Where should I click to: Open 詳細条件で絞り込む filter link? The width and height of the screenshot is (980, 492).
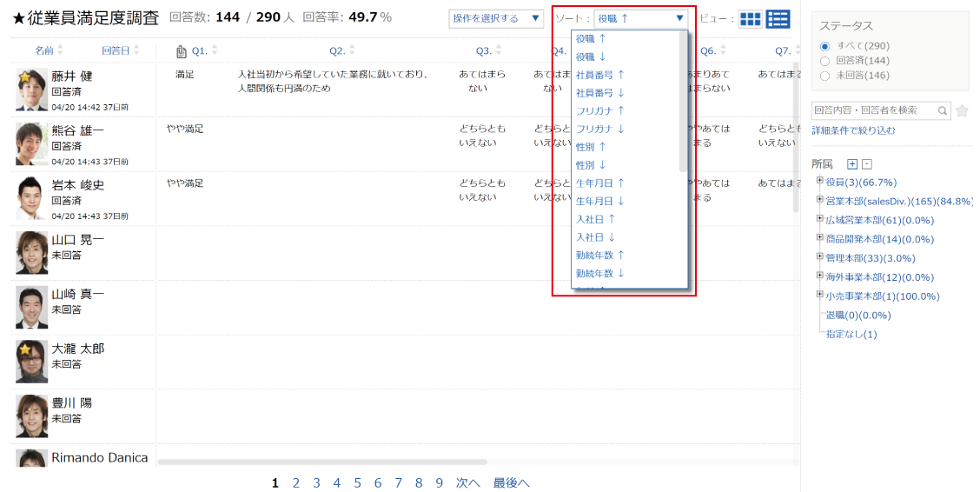pyautogui.click(x=853, y=130)
